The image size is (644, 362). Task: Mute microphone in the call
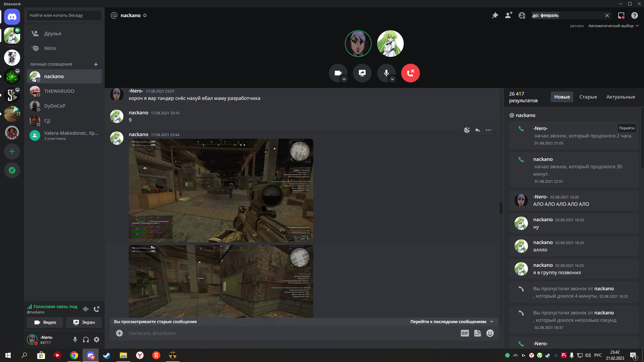point(386,73)
